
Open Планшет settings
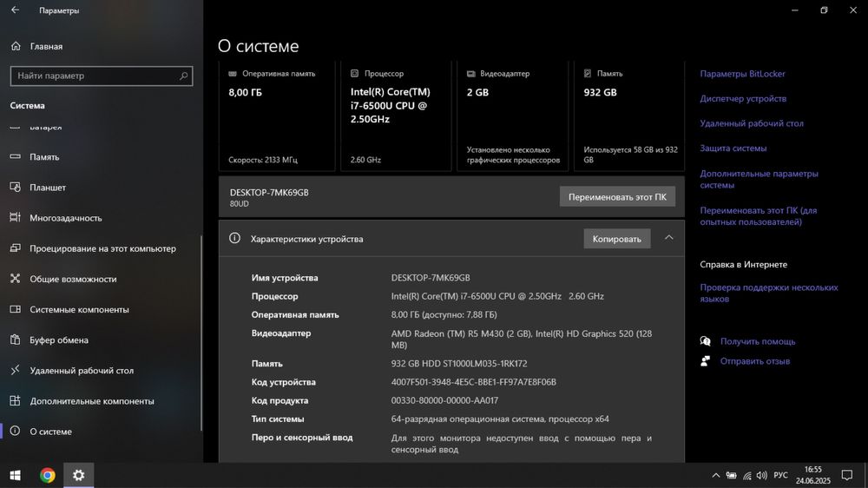[48, 188]
